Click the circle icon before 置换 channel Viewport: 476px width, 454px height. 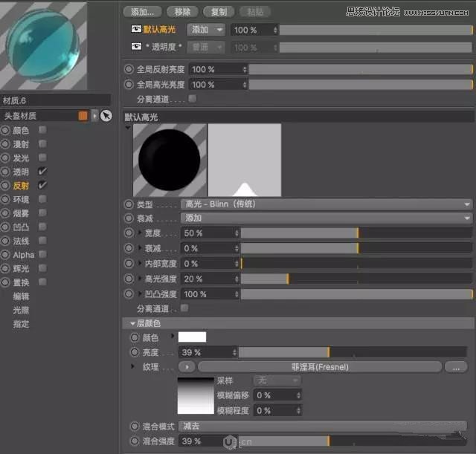tap(5, 282)
